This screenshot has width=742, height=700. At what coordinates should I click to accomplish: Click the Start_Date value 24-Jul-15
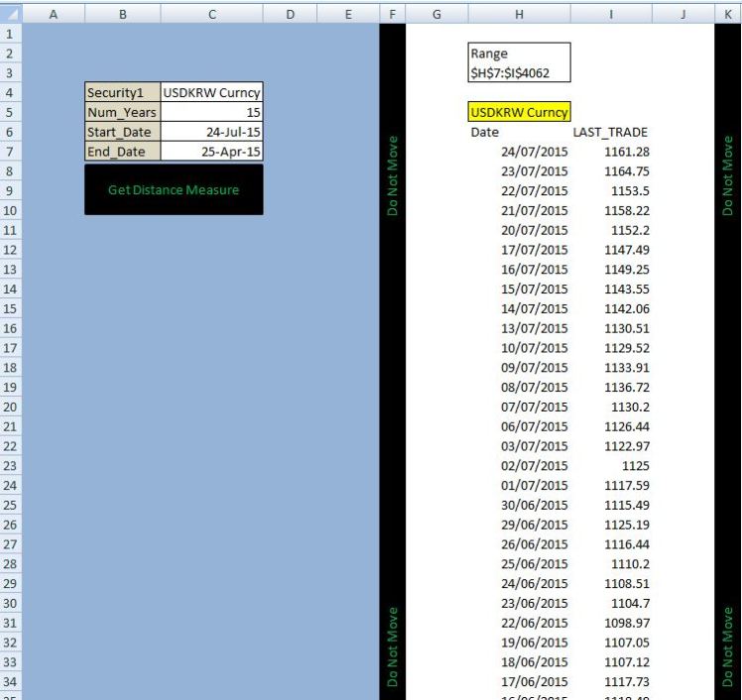pyautogui.click(x=211, y=132)
